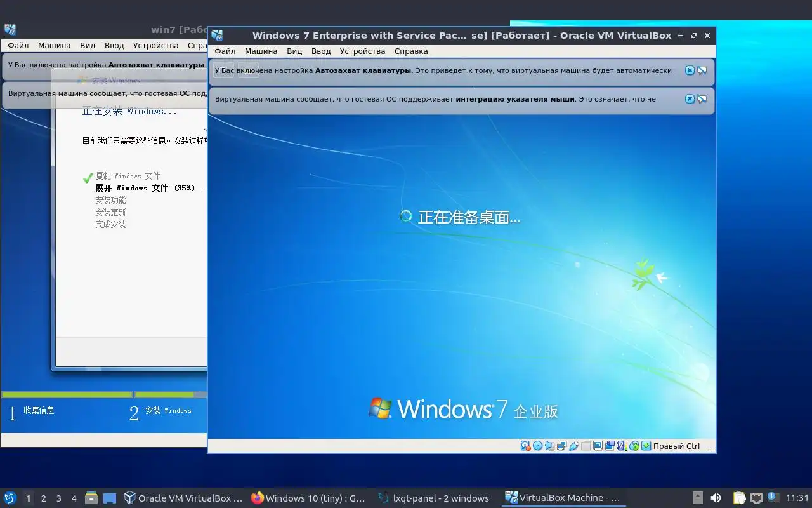The width and height of the screenshot is (812, 508).
Task: Open hard disk activity indicator in status bar
Action: tap(525, 446)
